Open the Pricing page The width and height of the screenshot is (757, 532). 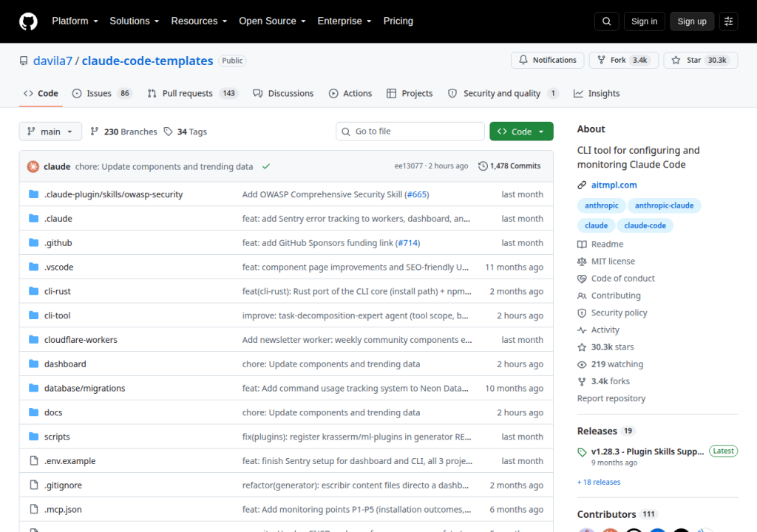pyautogui.click(x=398, y=21)
